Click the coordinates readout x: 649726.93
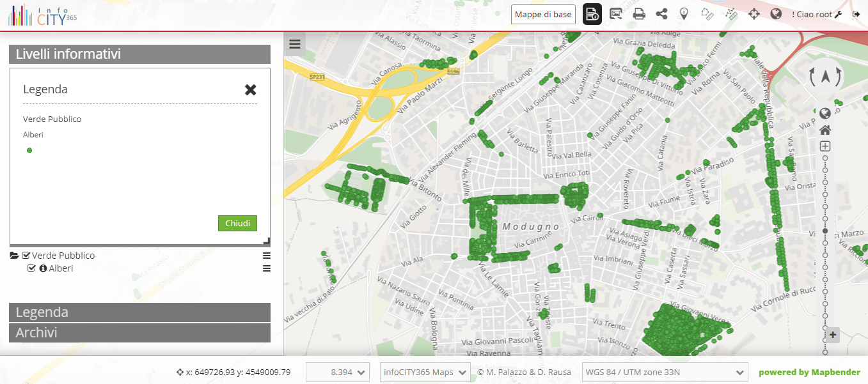Image resolution: width=868 pixels, height=384 pixels. pyautogui.click(x=233, y=372)
